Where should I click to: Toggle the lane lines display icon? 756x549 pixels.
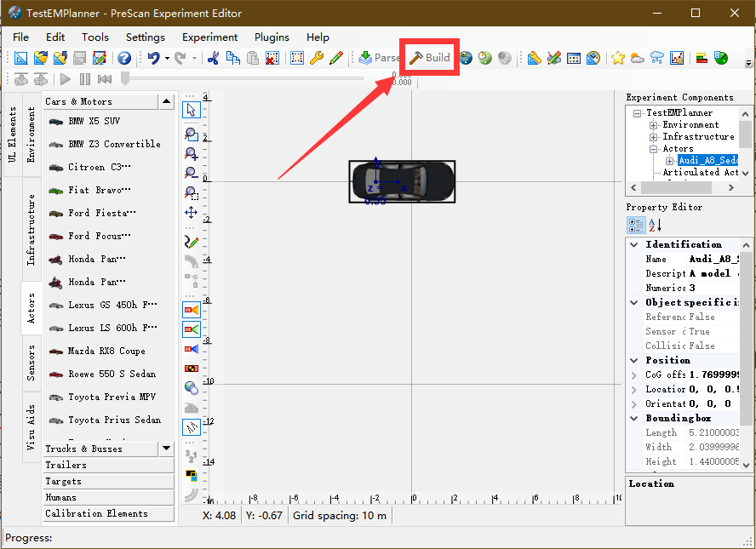click(x=192, y=427)
